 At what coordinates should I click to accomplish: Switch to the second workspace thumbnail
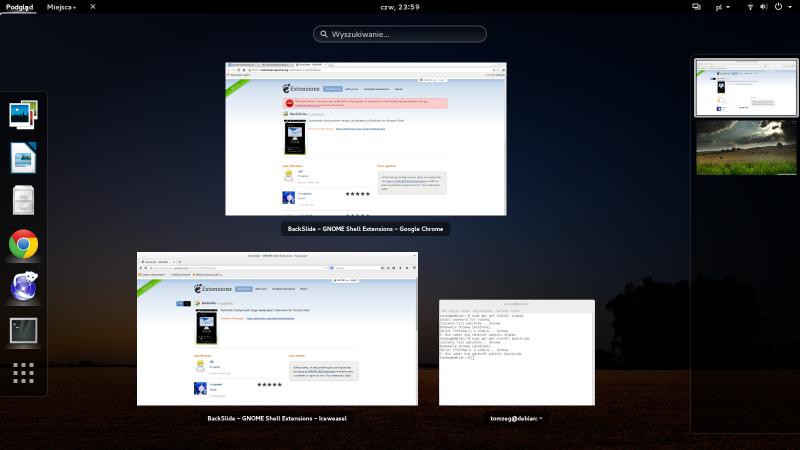point(744,146)
